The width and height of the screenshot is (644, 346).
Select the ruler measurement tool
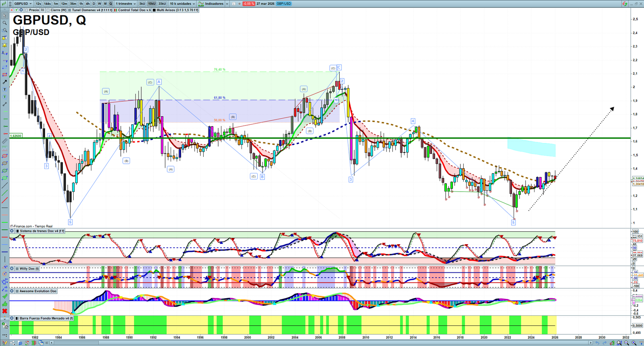coord(4,141)
